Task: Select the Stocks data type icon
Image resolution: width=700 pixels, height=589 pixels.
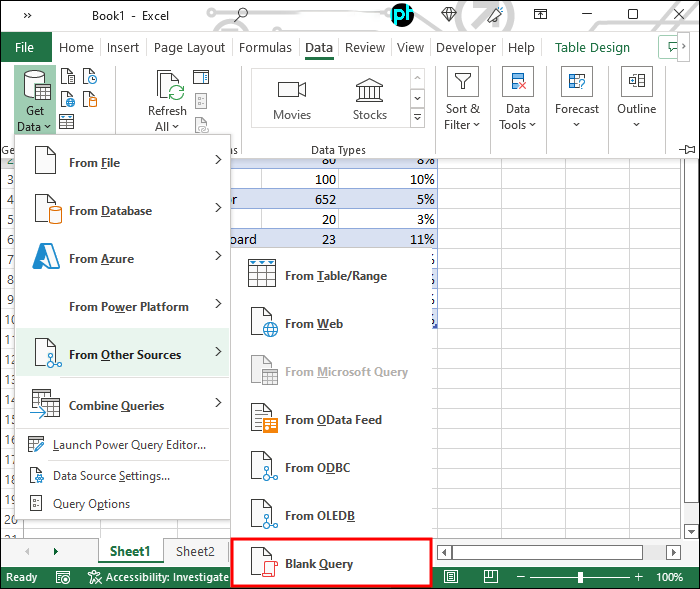Action: [x=370, y=99]
